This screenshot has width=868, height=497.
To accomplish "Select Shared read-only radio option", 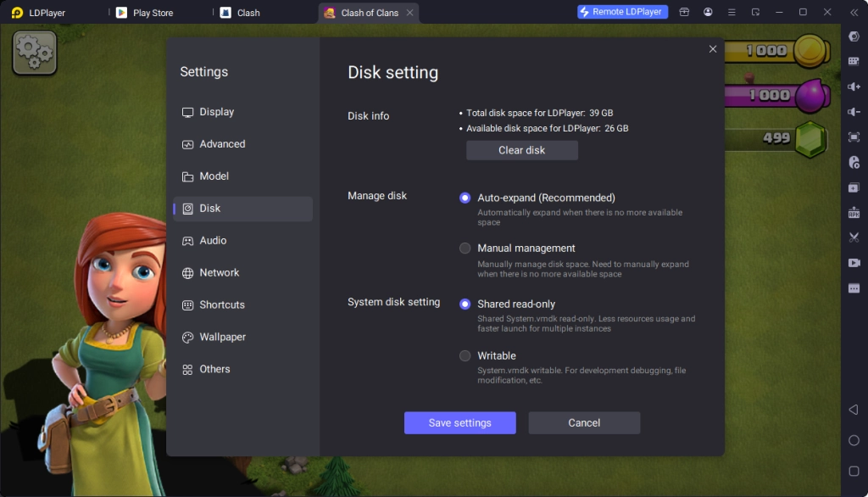I will (x=465, y=304).
